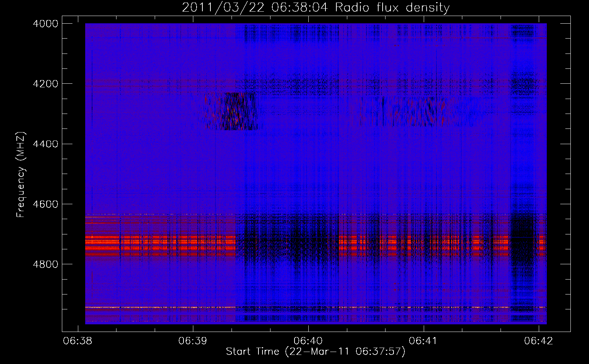The height and width of the screenshot is (364, 589).
Task: Click the 'Start Time (22-Mar-11 06:37:57)' axis label
Action: 316,352
